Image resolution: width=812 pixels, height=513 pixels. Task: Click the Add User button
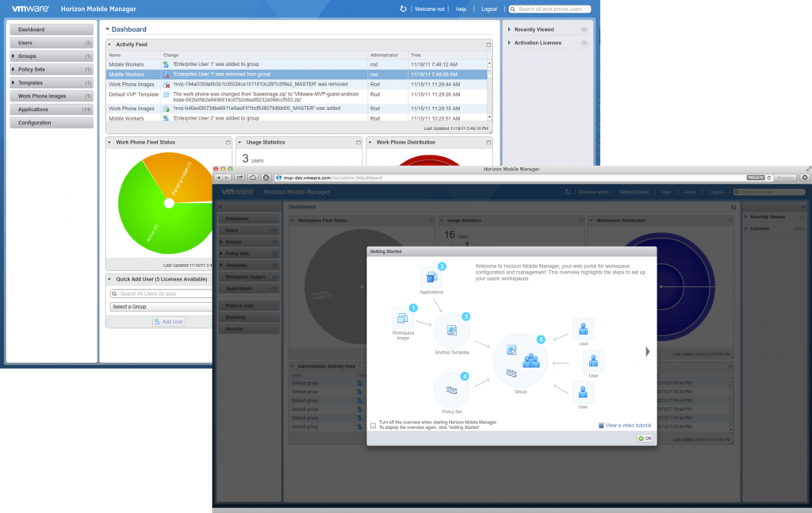[169, 321]
